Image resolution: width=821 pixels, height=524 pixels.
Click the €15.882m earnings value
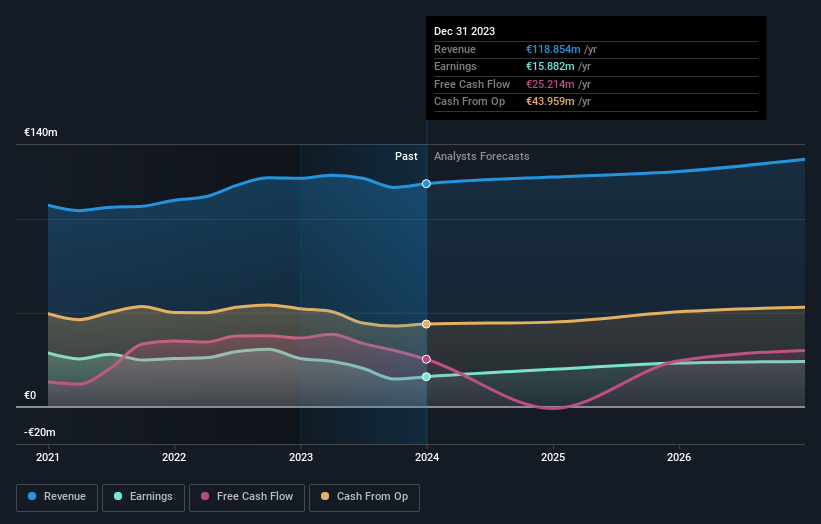pyautogui.click(x=550, y=66)
